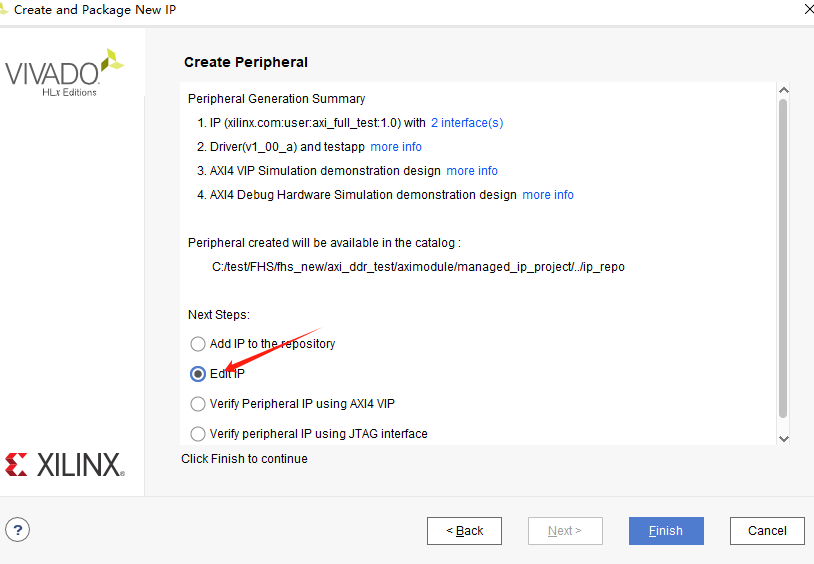Close the Create and Package New IP dialog
814x564 pixels.
click(809, 9)
